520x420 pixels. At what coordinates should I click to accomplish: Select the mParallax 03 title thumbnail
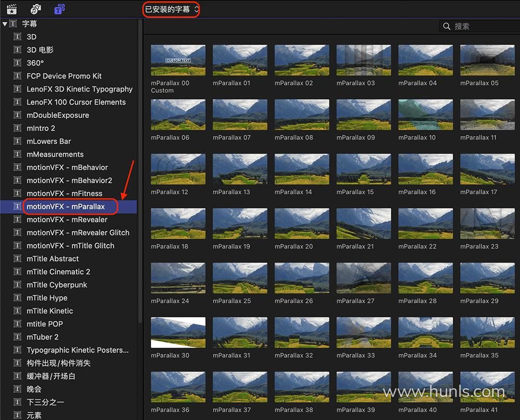364,60
